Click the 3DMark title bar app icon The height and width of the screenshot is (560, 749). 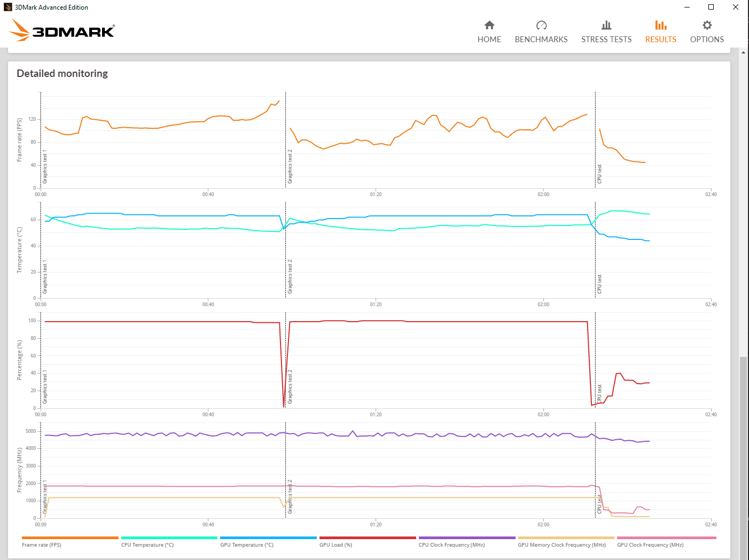(x=8, y=7)
